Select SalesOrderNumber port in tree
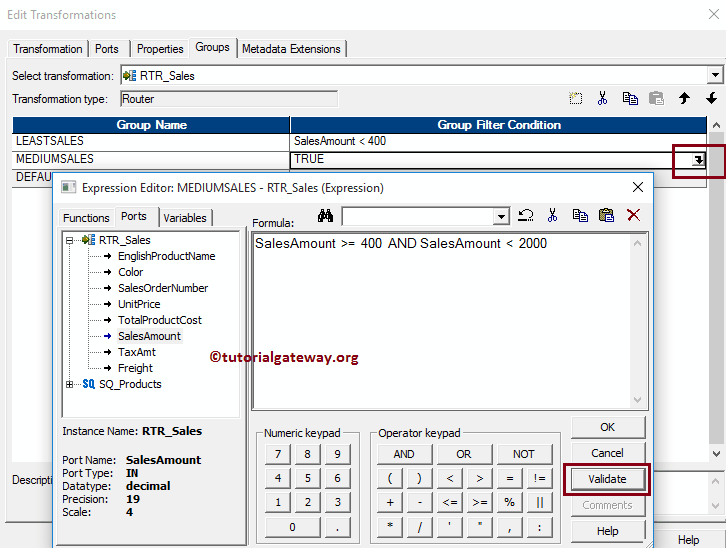Screen dimensions: 726x548 163,288
